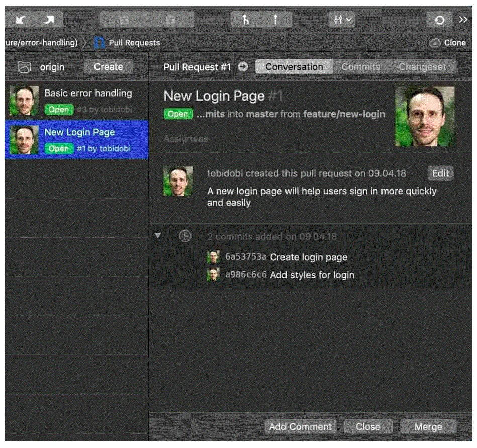This screenshot has width=477, height=448.
Task: Click the Assignees label
Action: tap(185, 139)
